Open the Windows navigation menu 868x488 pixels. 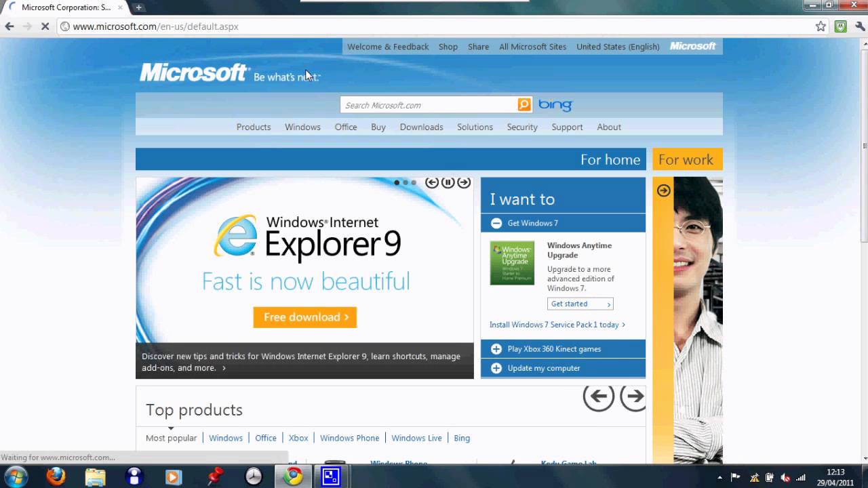[x=302, y=127]
